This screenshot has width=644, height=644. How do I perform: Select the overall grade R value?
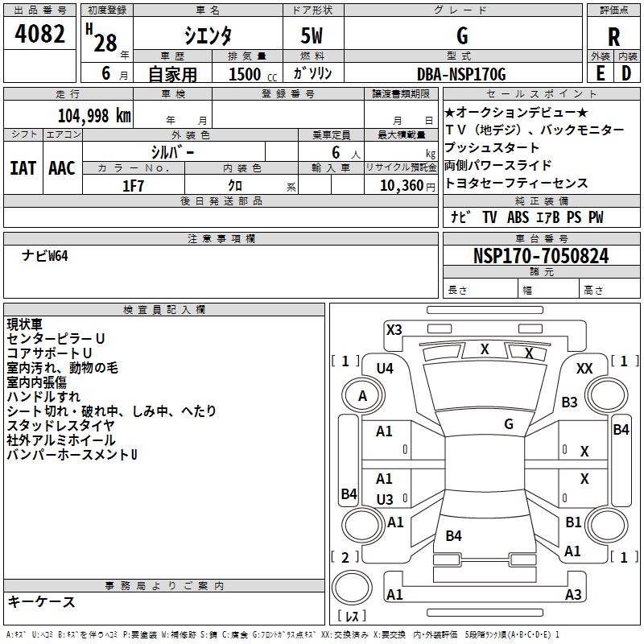[x=613, y=37]
